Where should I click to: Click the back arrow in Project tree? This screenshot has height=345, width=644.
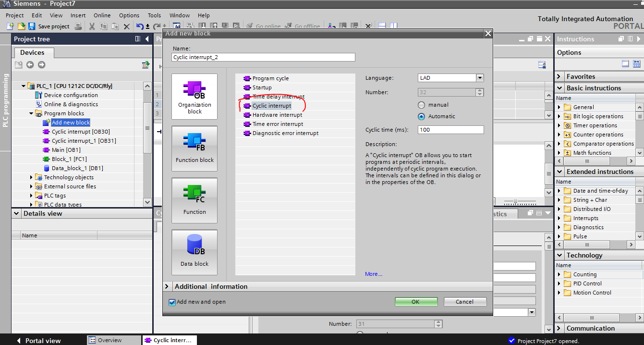(30, 65)
